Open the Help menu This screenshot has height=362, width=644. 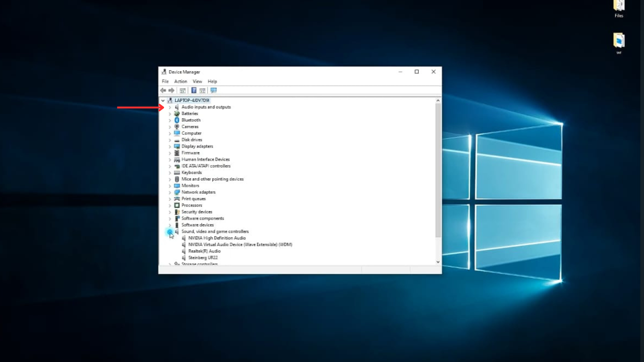(213, 82)
